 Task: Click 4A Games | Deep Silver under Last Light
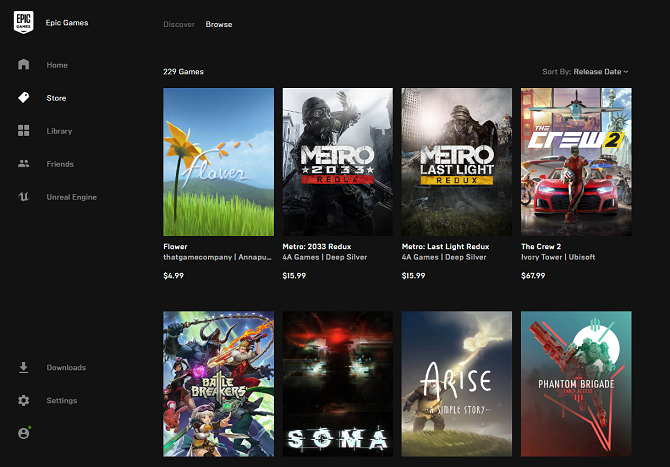click(x=444, y=257)
